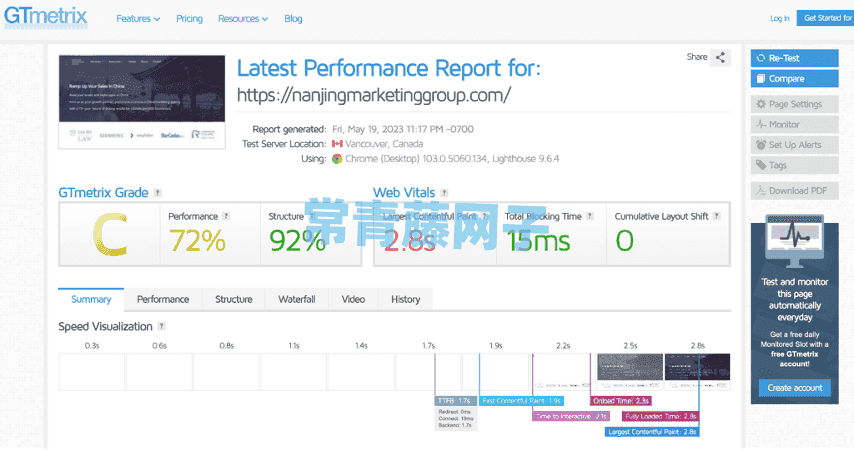Image resolution: width=854 pixels, height=450 pixels.
Task: Click the help icon next to Cumulative Layout Shift
Action: 717,216
